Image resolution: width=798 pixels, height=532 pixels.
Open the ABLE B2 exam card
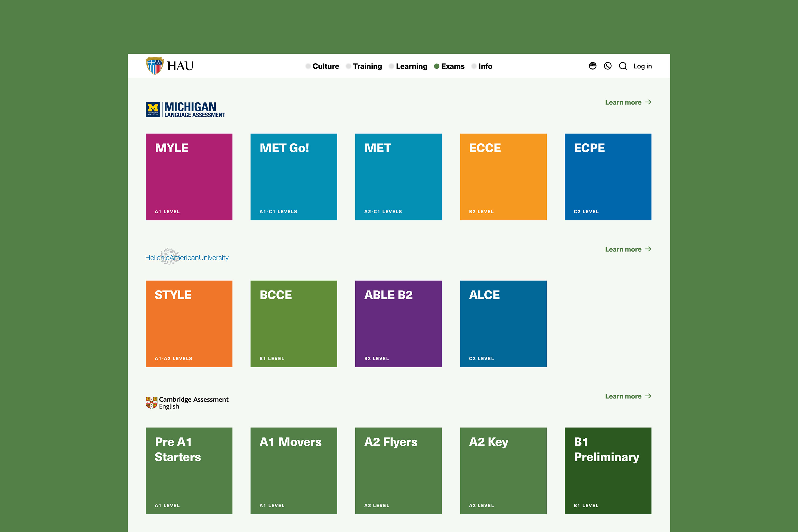point(398,324)
